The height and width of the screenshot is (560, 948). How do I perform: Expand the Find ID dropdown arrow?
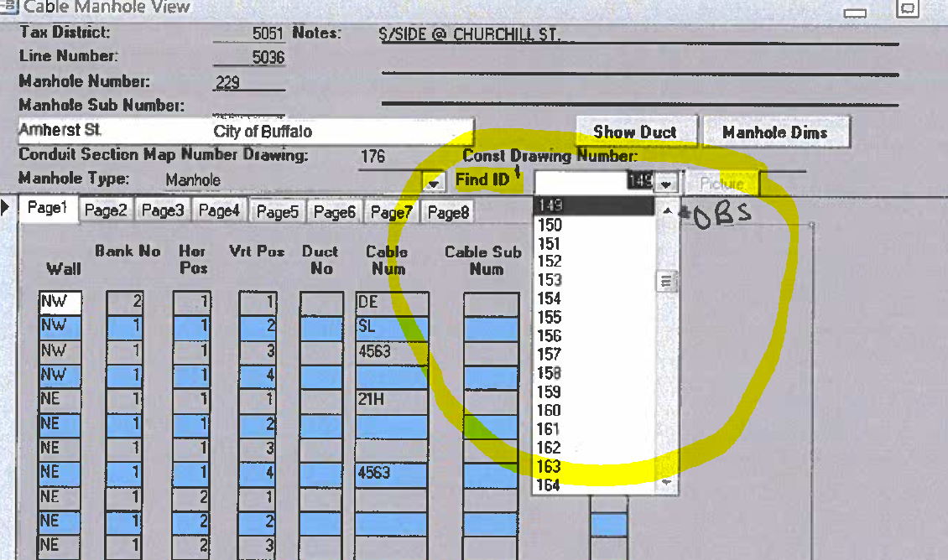click(x=666, y=183)
